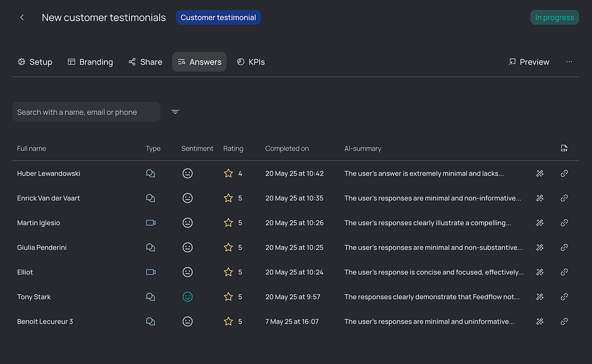Click the Customer testimonial tag

pos(218,18)
